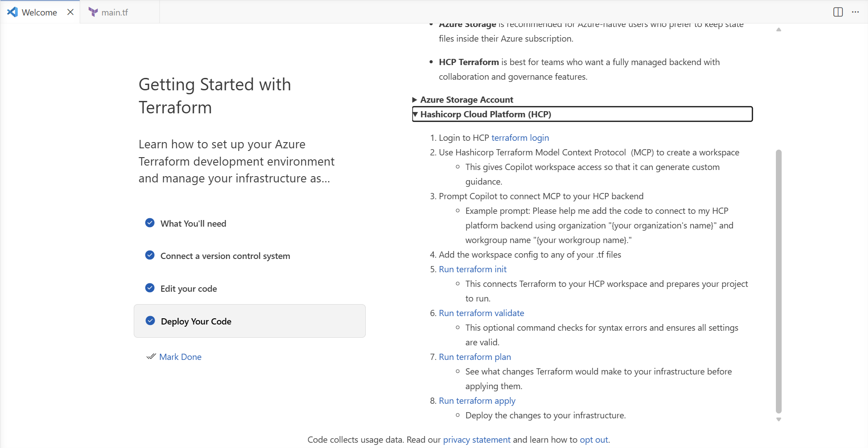Click the Getting Started with Terraform heading
This screenshot has width=868, height=448.
tap(215, 96)
